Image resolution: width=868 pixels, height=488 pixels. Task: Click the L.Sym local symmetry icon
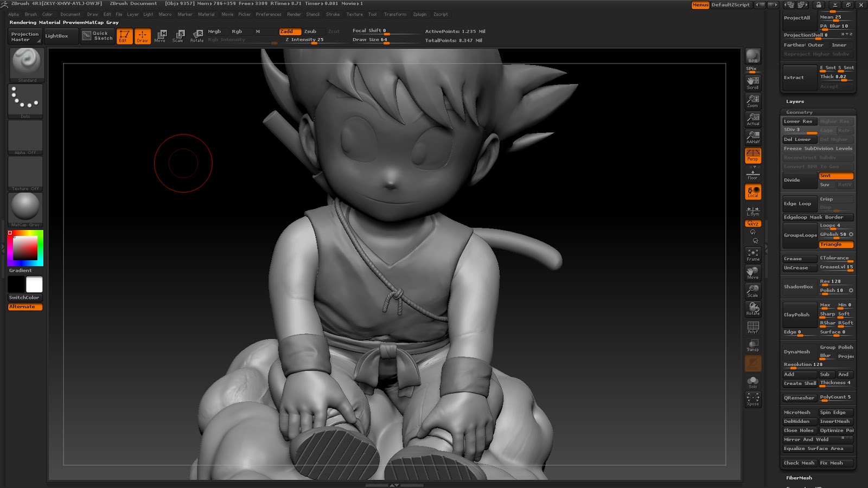point(753,210)
